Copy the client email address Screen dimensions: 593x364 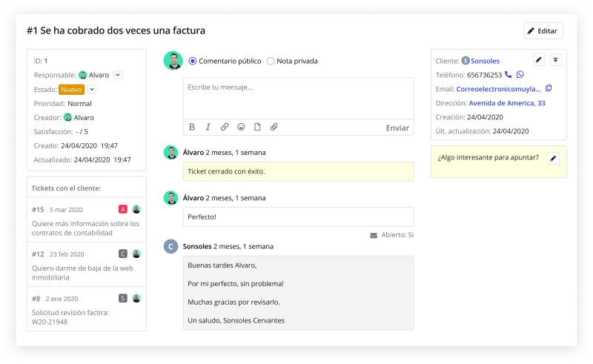[x=549, y=89]
